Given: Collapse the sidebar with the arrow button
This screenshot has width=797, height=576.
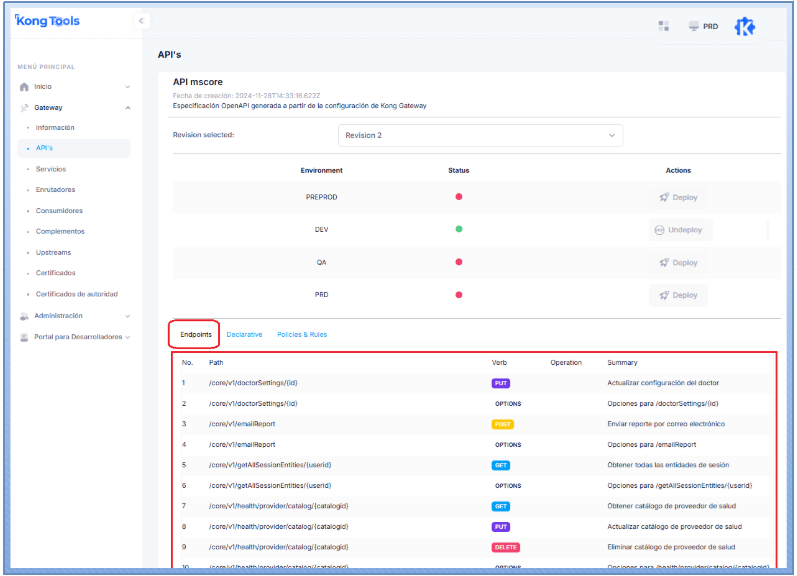Looking at the screenshot, I should [141, 21].
